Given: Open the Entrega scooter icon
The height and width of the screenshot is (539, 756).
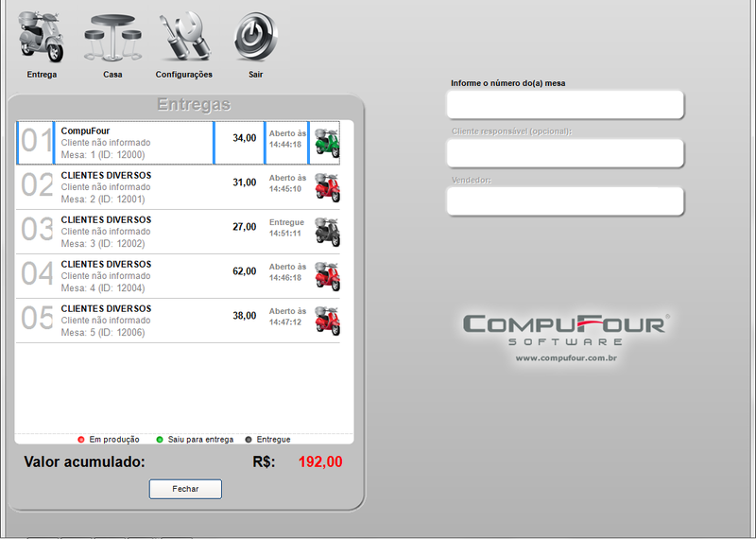Looking at the screenshot, I should click(42, 39).
